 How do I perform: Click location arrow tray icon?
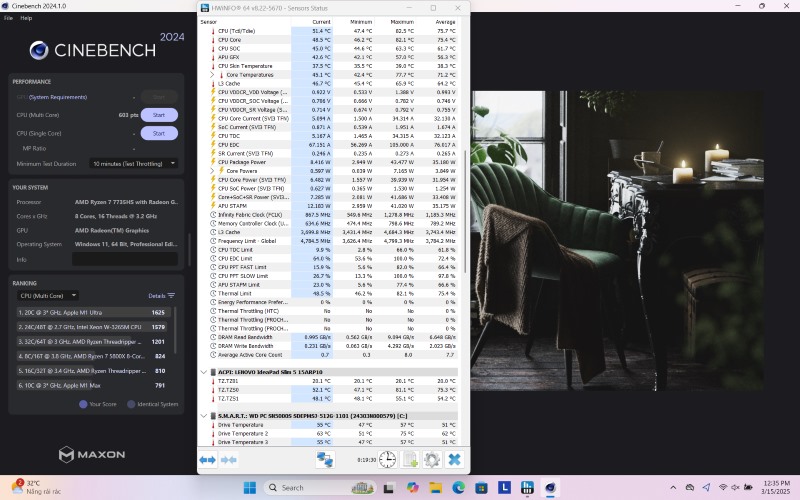[706, 487]
